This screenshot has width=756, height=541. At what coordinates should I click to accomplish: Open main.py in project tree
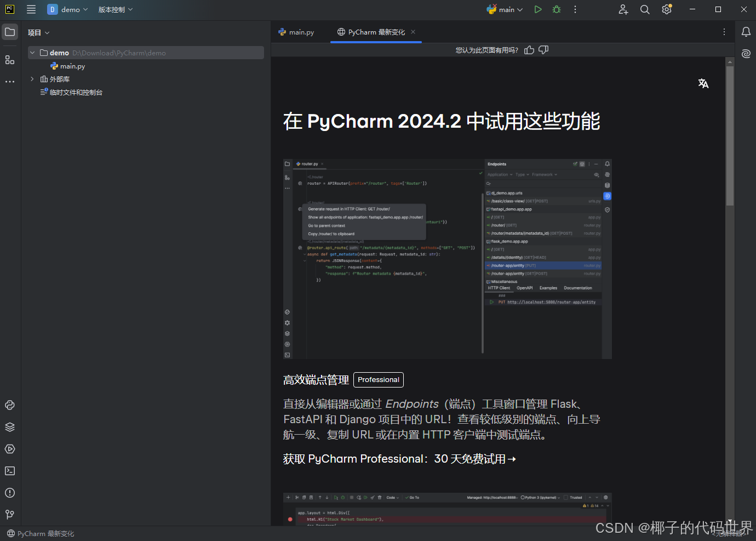pyautogui.click(x=67, y=66)
